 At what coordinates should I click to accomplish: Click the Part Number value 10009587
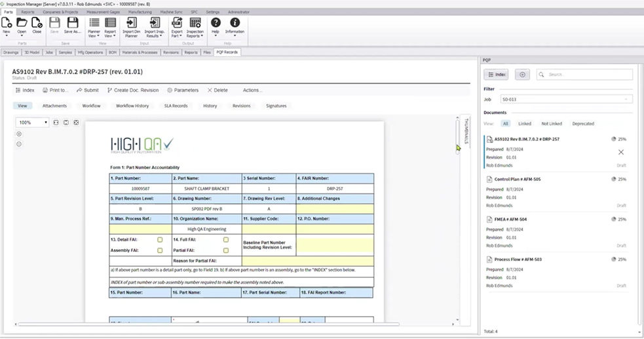(140, 189)
